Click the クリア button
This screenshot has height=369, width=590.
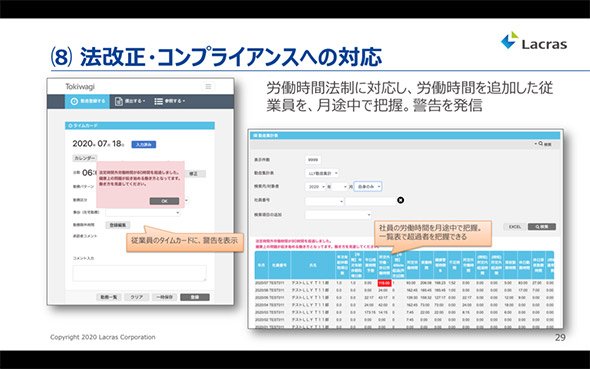pos(137,297)
